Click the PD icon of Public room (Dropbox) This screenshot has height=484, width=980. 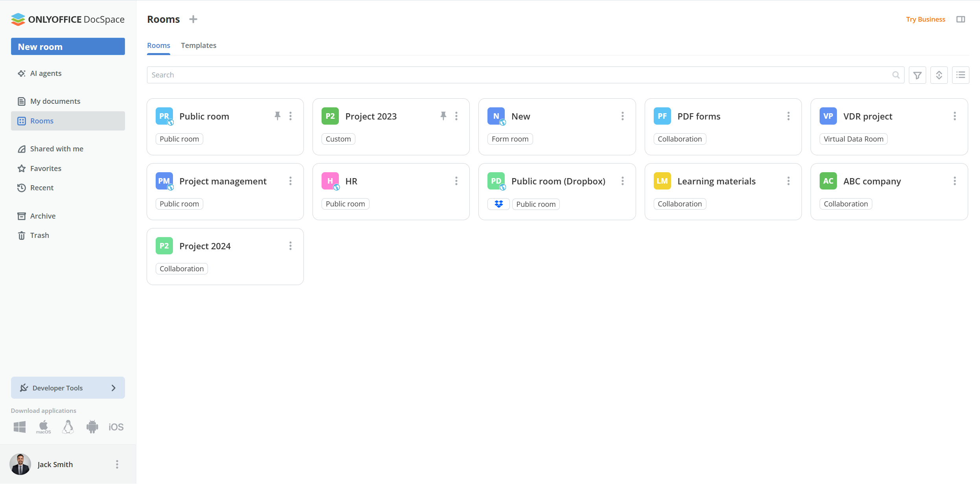tap(496, 181)
